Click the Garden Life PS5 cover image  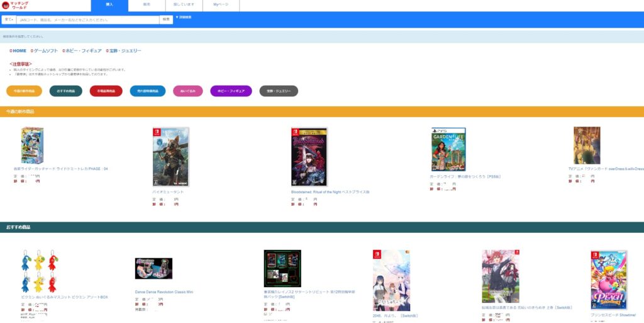[x=448, y=149]
